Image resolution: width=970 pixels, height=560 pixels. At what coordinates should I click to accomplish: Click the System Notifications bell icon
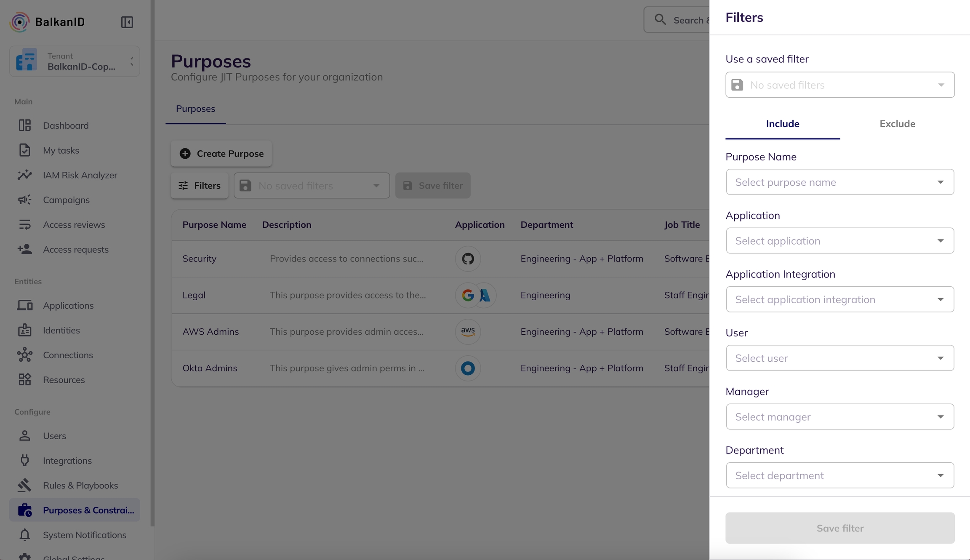click(24, 535)
